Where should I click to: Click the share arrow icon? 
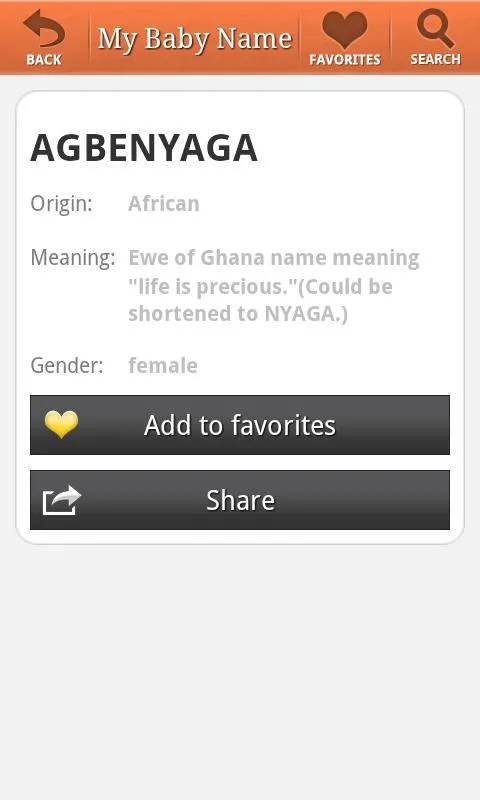coord(62,500)
